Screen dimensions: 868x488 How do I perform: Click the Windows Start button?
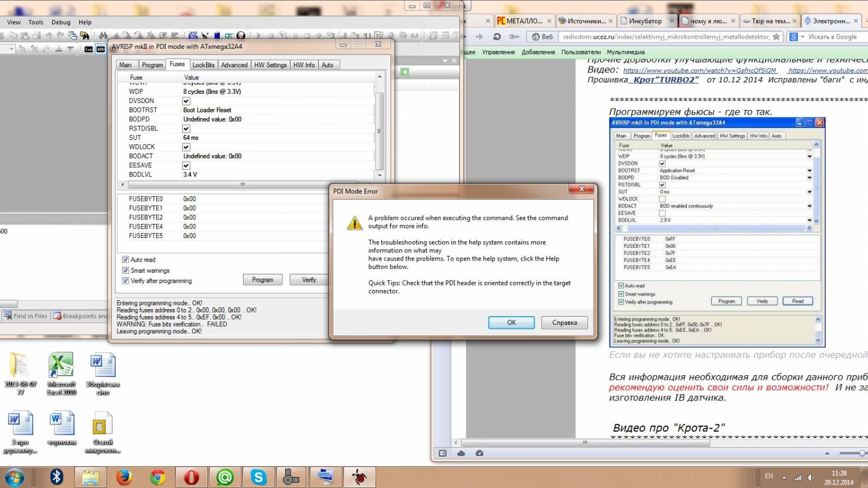pyautogui.click(x=14, y=478)
